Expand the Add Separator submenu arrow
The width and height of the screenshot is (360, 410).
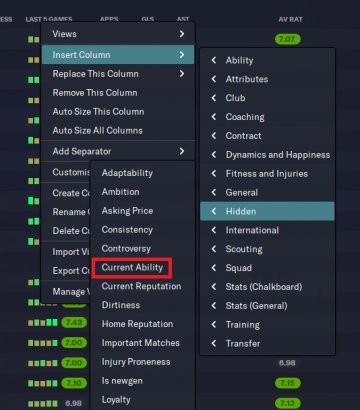(x=182, y=151)
